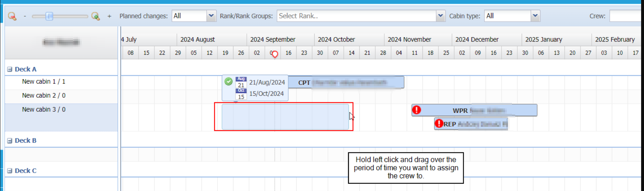Viewport: 644px width, 191px height.
Task: Click the red warning icon on WPR bar
Action: pos(417,110)
